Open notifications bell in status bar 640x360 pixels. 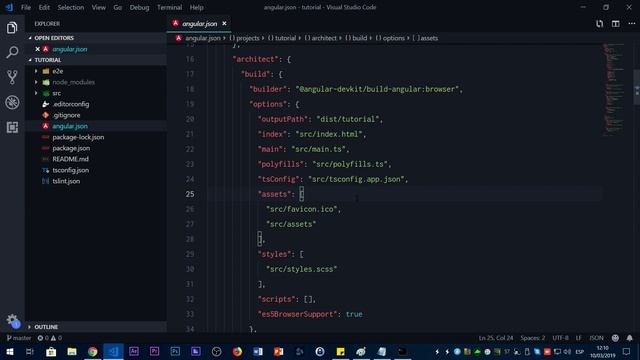(x=629, y=338)
